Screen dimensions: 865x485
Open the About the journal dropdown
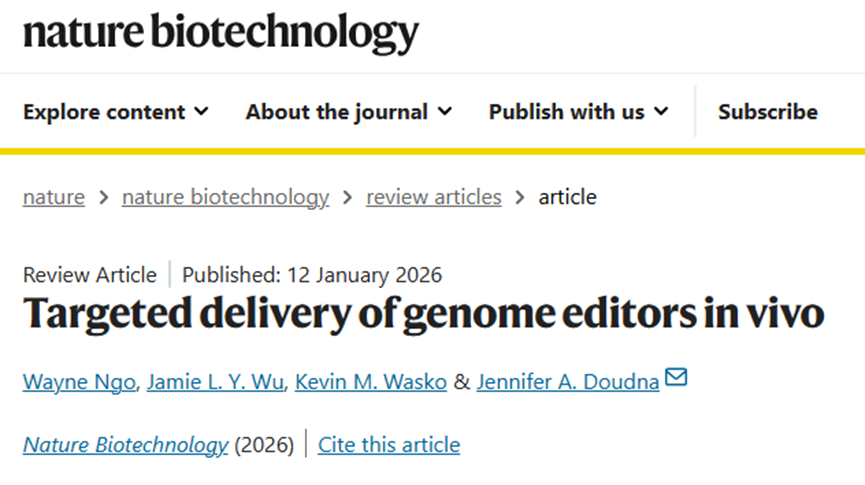pos(349,112)
